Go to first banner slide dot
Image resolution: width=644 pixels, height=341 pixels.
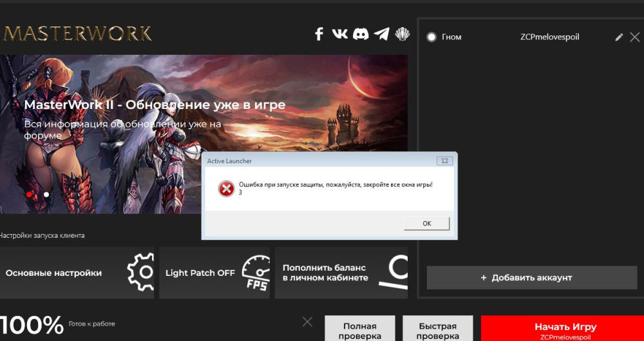pos(30,194)
